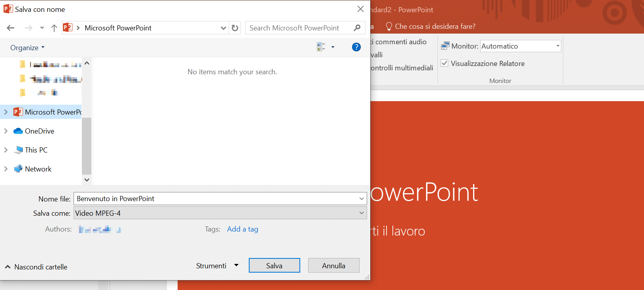Click Che cosa si desidera fare search

tap(435, 26)
